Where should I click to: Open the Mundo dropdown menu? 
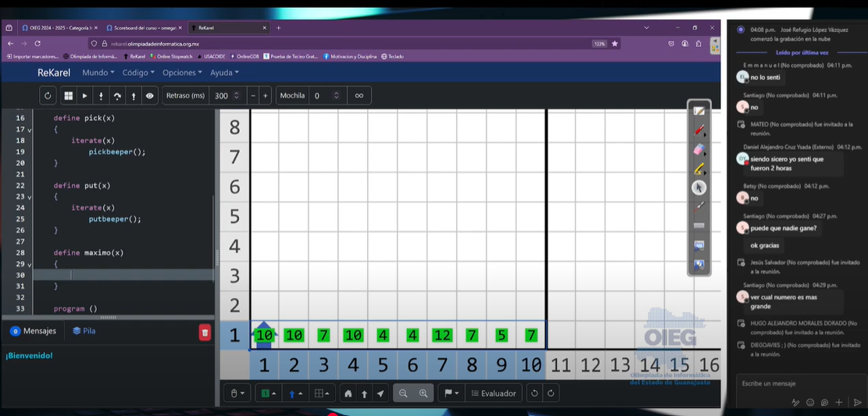point(98,73)
